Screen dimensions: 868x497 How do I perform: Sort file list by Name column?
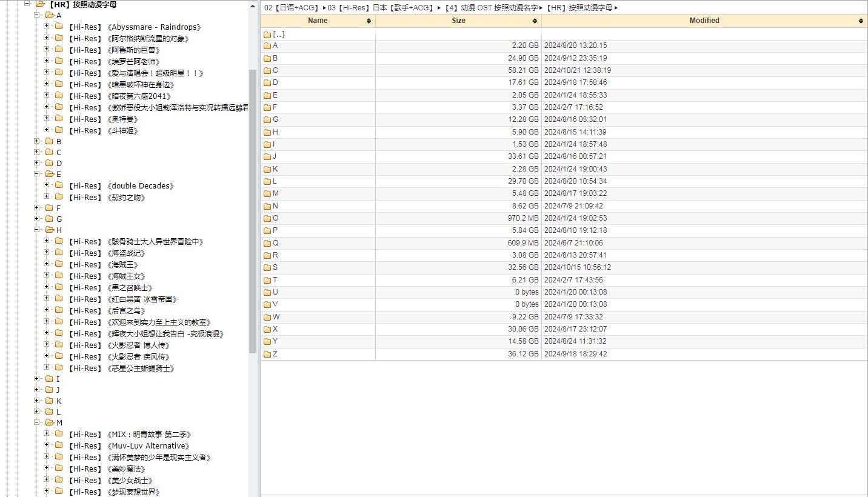(x=318, y=21)
